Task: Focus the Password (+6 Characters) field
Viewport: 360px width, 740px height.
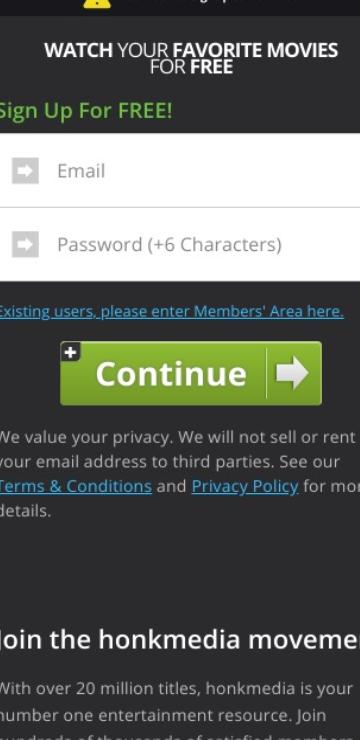Action: coord(180,244)
